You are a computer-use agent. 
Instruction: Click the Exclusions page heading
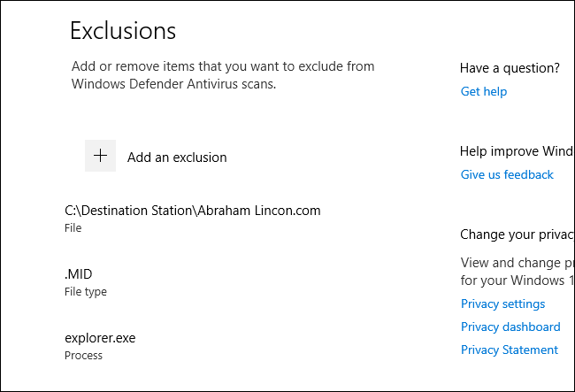(123, 31)
